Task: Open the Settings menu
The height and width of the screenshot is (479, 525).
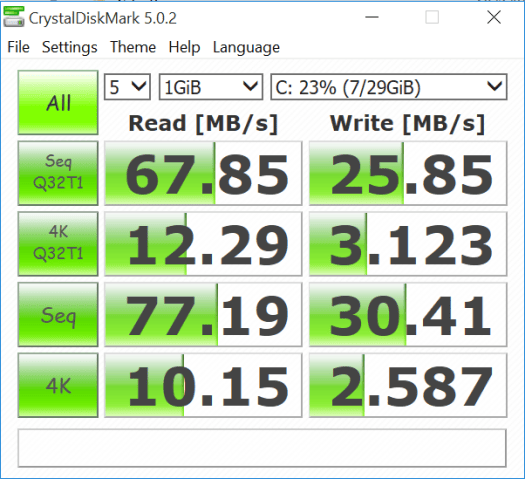Action: [x=70, y=47]
